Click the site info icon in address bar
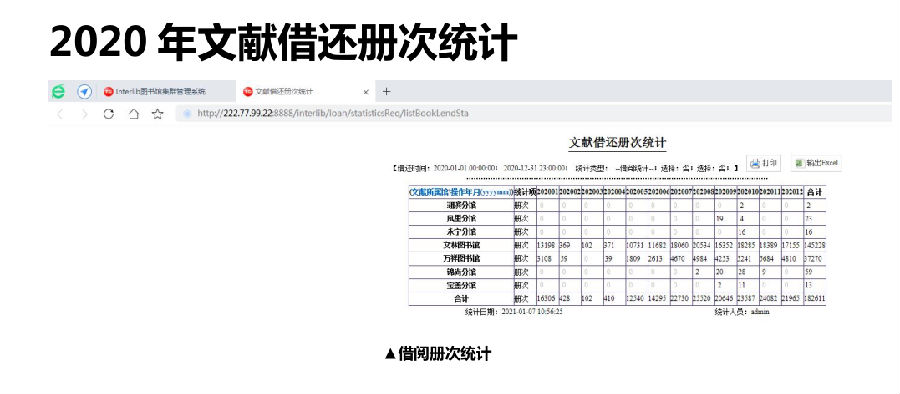The height and width of the screenshot is (394, 900). [x=187, y=114]
